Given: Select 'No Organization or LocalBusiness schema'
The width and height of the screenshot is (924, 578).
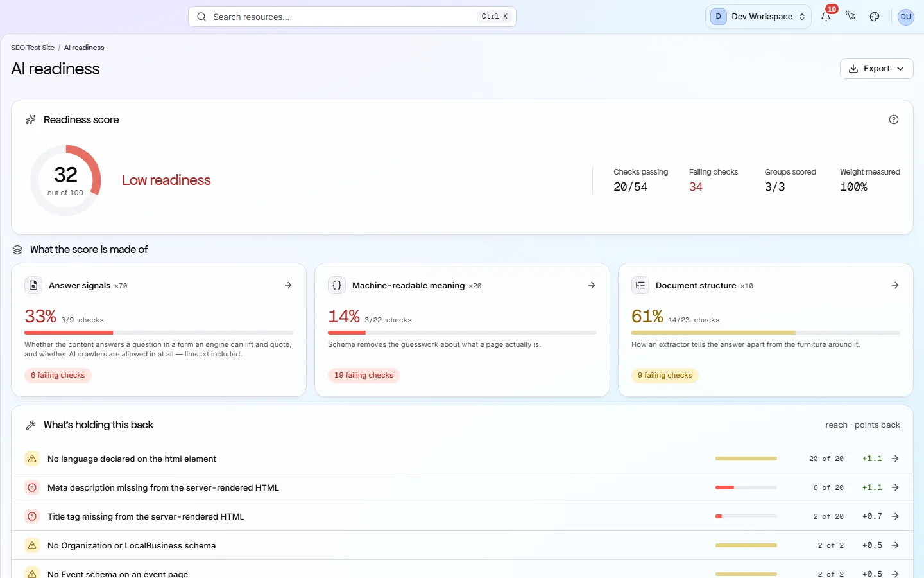Looking at the screenshot, I should pyautogui.click(x=132, y=545).
